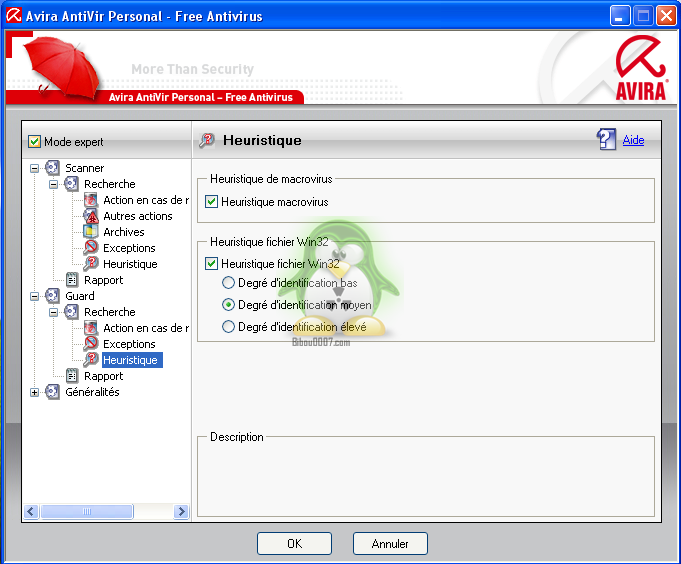The width and height of the screenshot is (681, 564).
Task: Collapse the Guard tree node
Action: coord(34,297)
